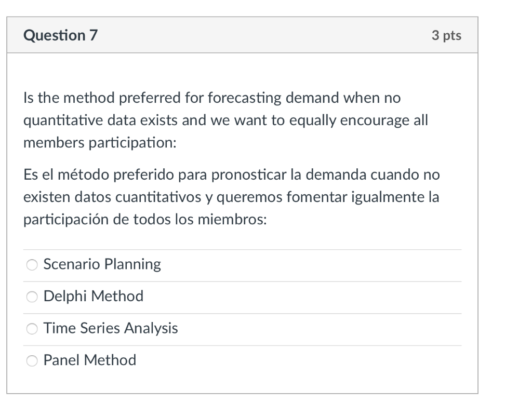Click the Delphi Method answer label
The width and height of the screenshot is (532, 416).
click(x=93, y=297)
